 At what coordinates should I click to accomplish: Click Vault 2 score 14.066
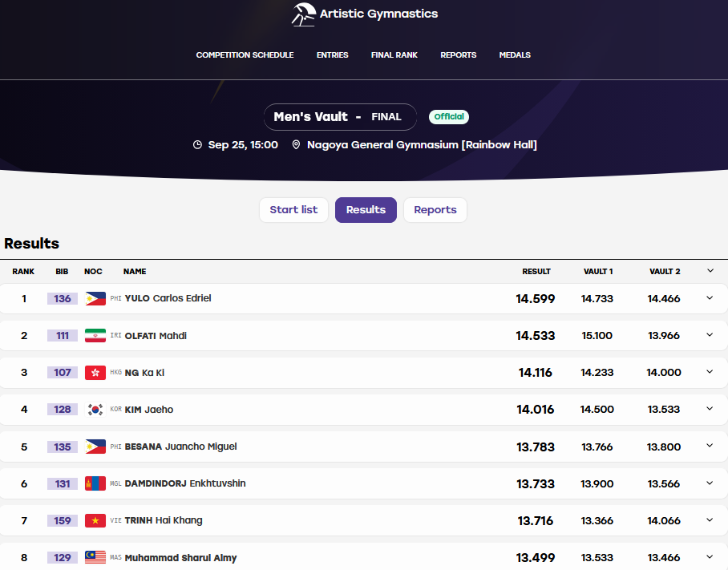point(664,521)
